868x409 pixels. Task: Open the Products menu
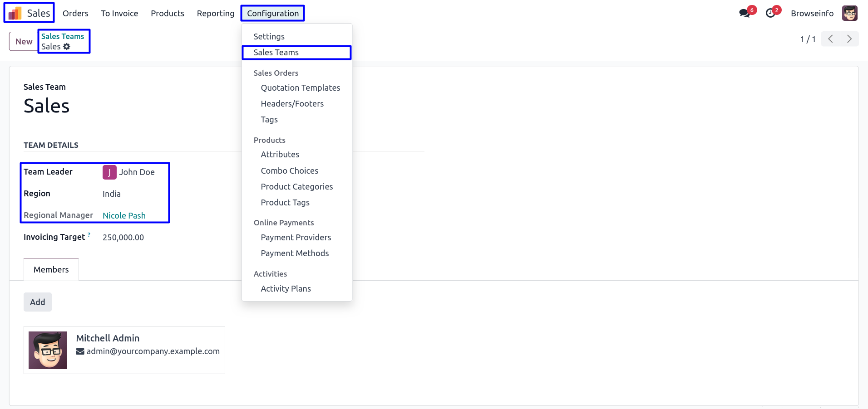coord(168,13)
